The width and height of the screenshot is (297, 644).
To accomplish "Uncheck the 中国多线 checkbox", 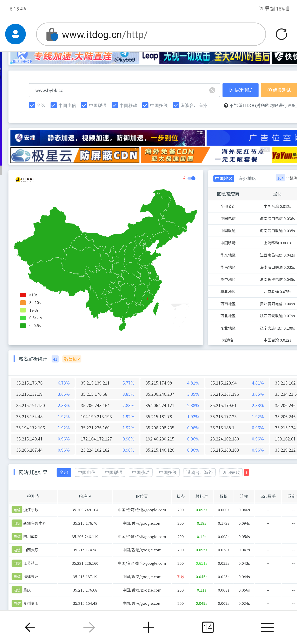I will click(x=145, y=105).
